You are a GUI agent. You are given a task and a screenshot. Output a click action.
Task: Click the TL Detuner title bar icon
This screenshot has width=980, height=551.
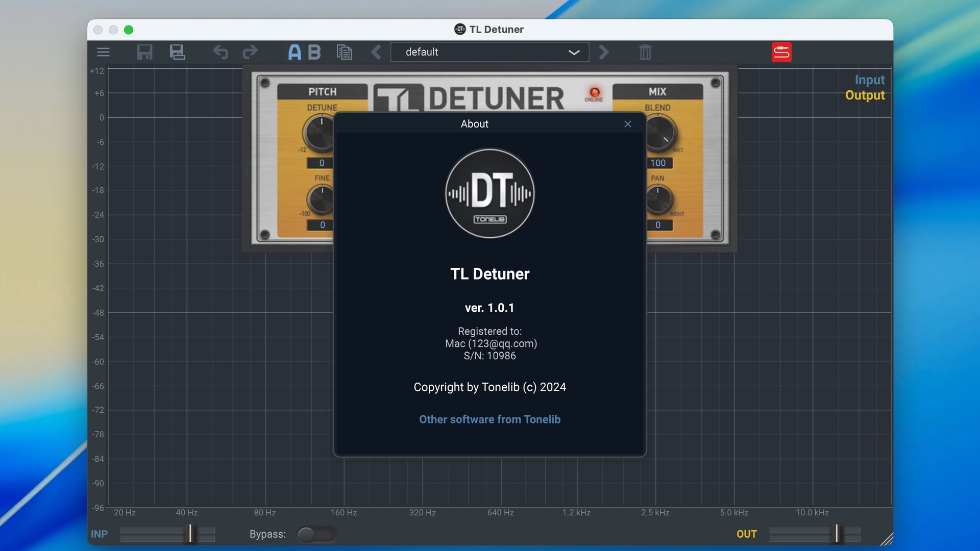pos(460,29)
